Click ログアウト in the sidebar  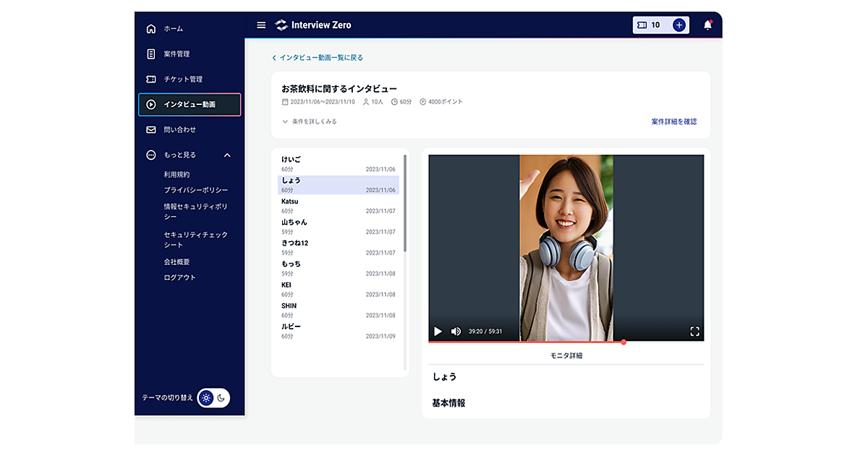click(179, 277)
